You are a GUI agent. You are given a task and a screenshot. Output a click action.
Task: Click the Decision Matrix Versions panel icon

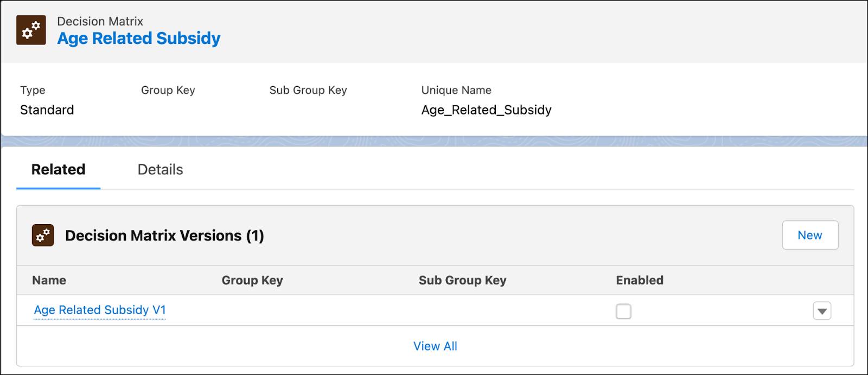click(x=44, y=236)
